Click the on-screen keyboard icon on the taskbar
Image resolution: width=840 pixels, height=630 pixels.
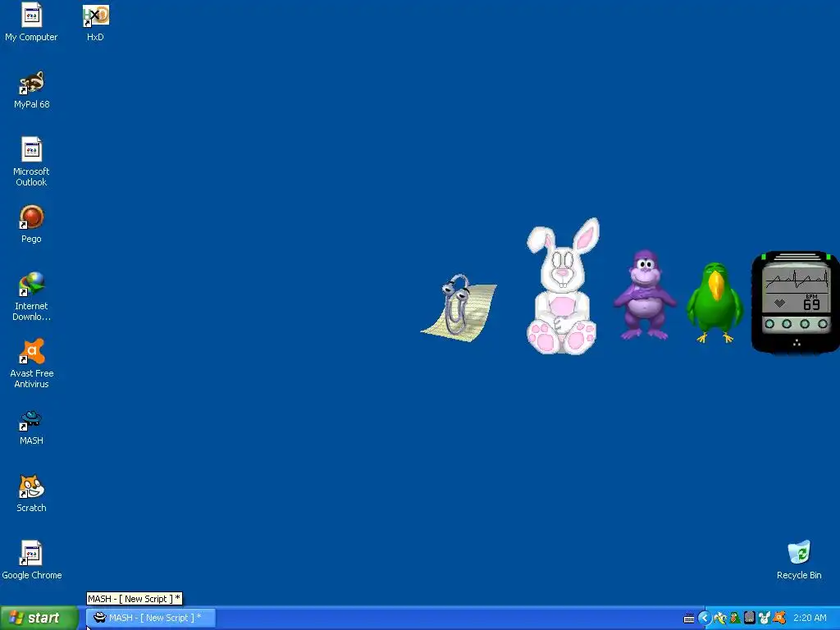pos(689,619)
